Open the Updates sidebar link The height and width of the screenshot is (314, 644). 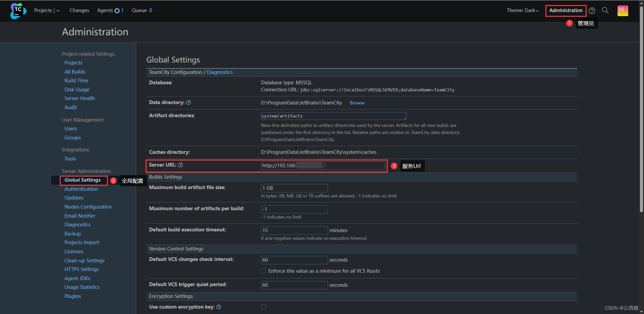74,198
